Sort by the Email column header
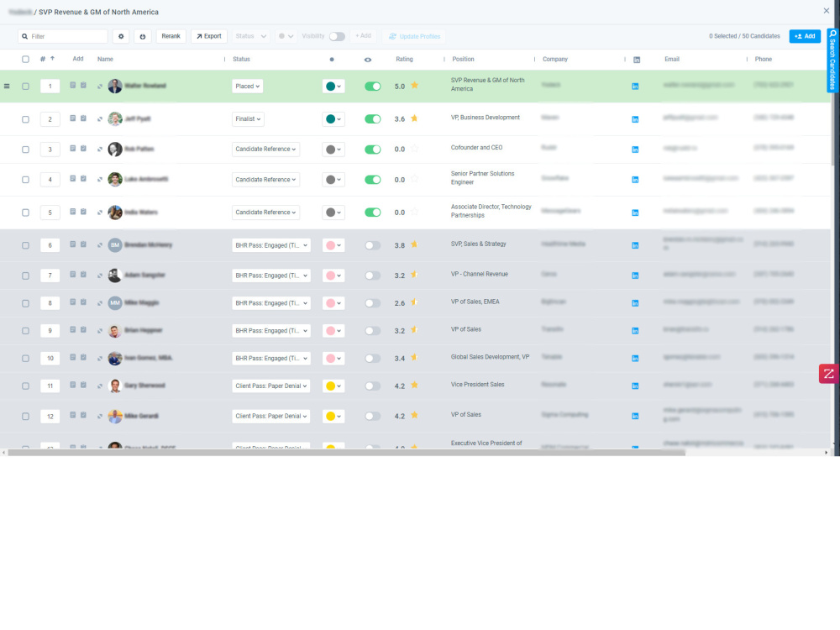 [x=672, y=60]
